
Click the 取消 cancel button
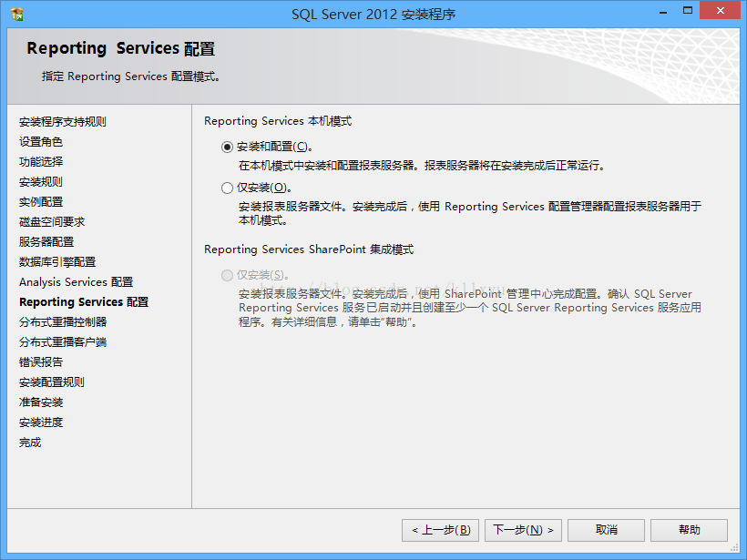pos(606,530)
